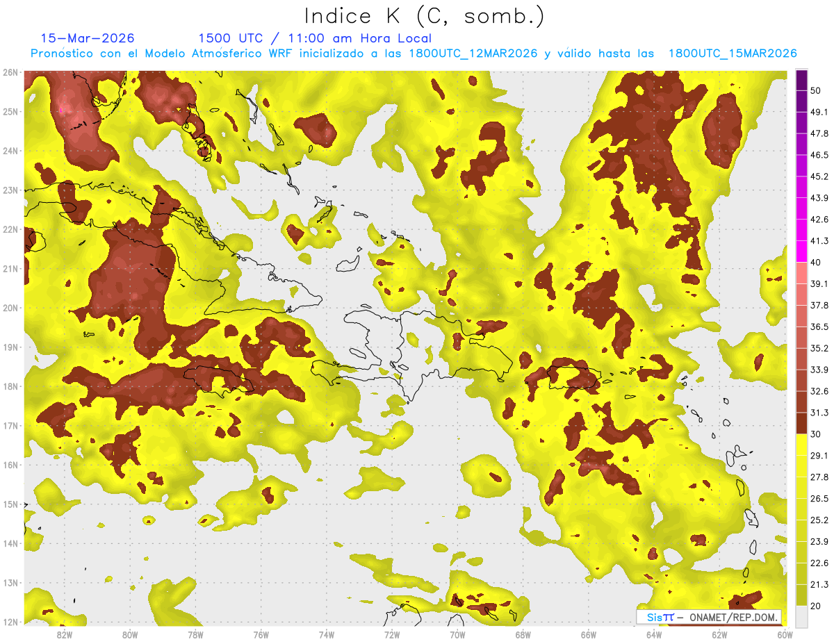Click the 16N latitude label
The width and height of the screenshot is (834, 644).
(10, 465)
